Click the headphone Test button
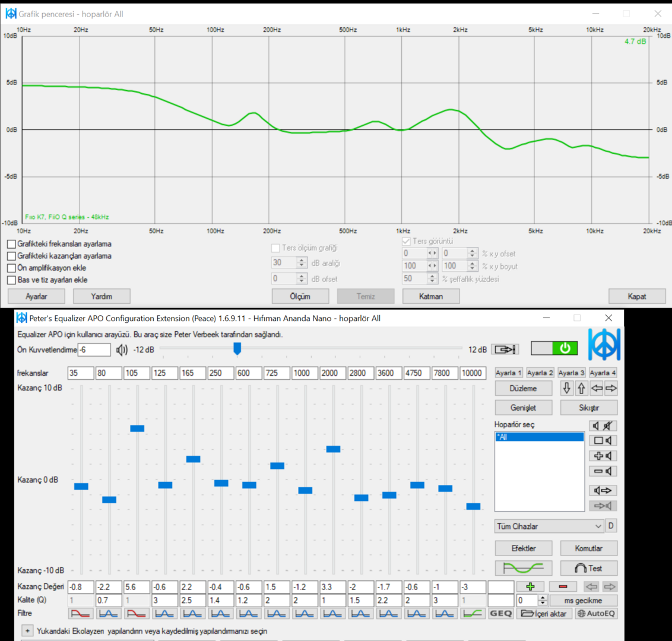Viewport: 672px width, 641px height. click(x=589, y=568)
